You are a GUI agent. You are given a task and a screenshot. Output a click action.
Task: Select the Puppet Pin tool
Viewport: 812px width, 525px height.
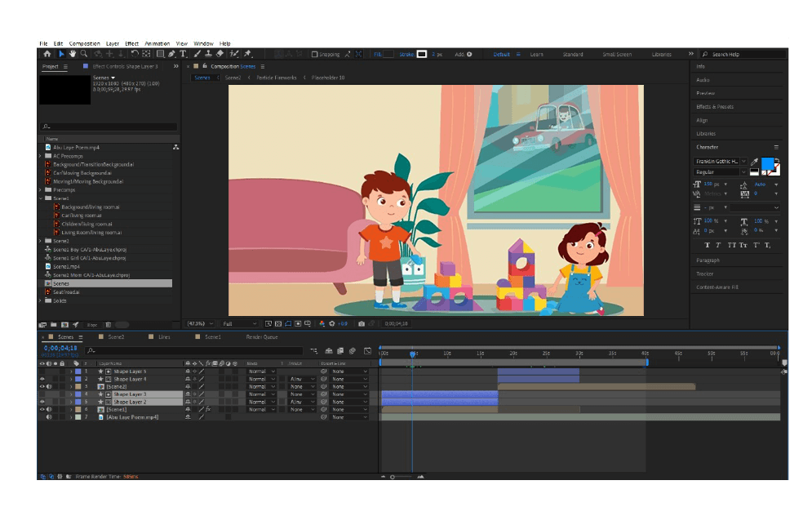(247, 54)
